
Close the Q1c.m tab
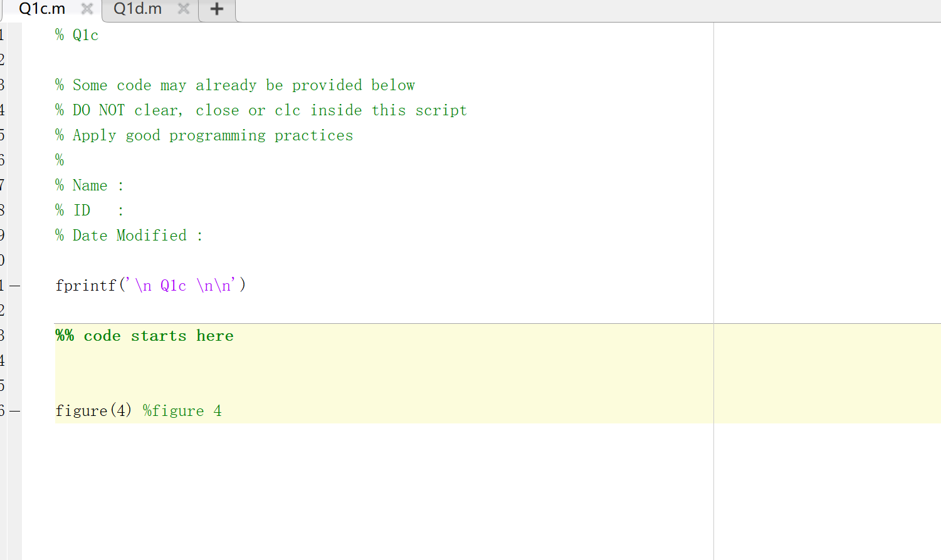point(87,9)
